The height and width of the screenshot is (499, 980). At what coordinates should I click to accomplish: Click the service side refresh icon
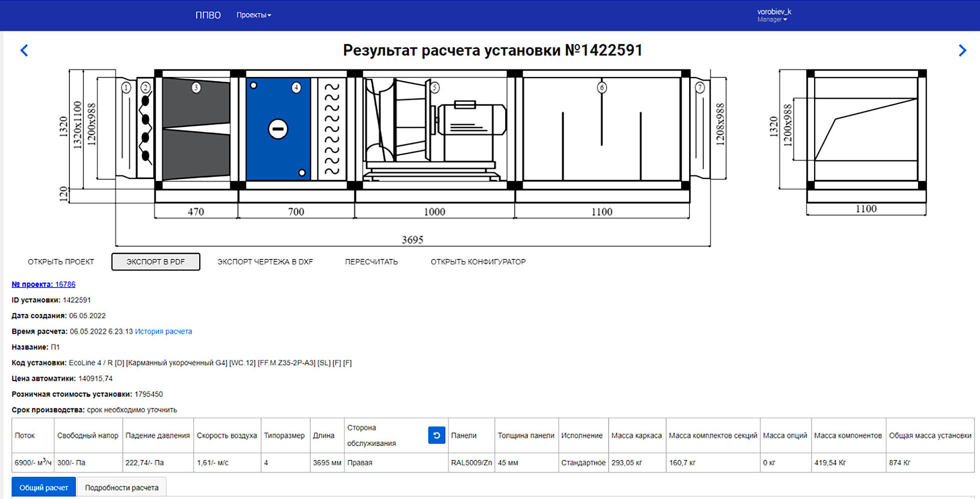click(436, 435)
